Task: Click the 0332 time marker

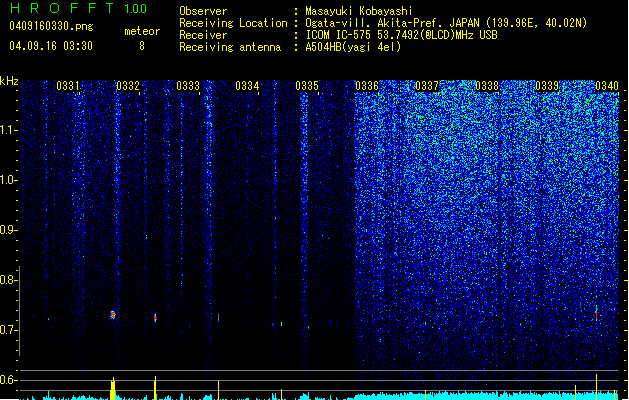Action: 128,86
